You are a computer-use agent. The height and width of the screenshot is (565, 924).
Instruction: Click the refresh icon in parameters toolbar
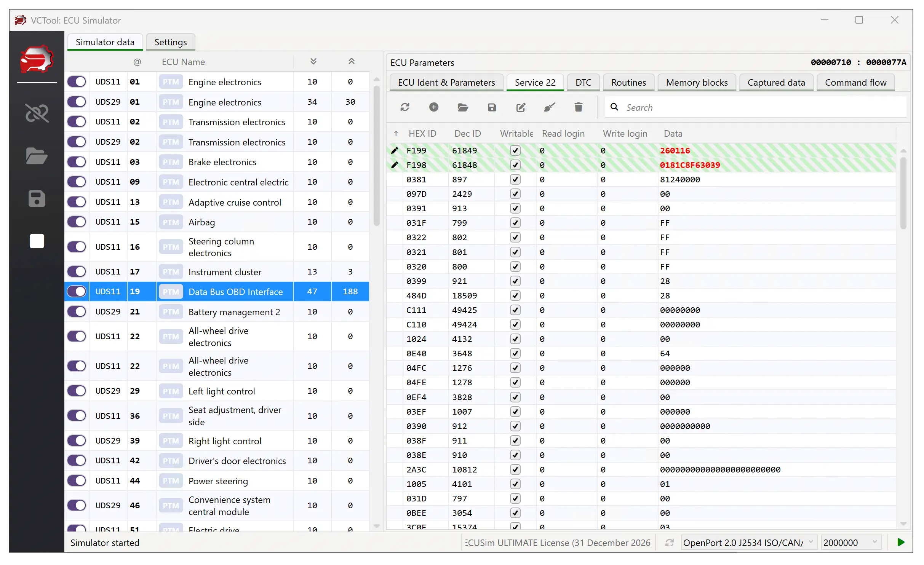click(404, 107)
